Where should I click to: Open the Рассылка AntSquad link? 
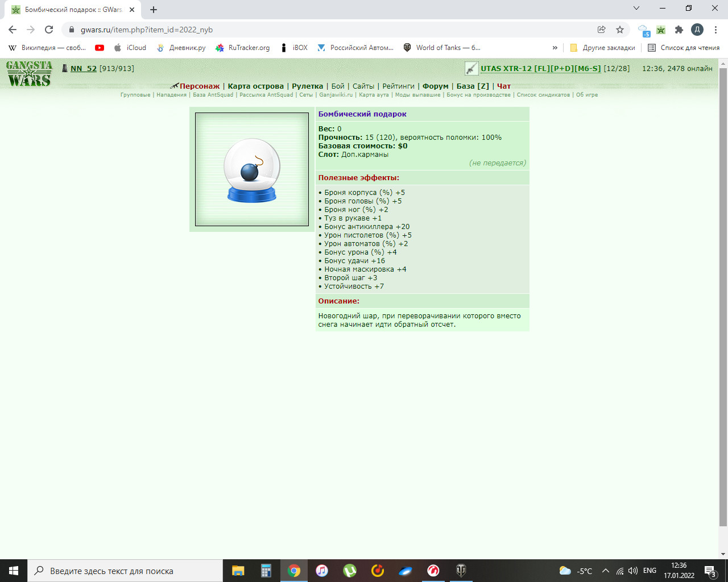pyautogui.click(x=266, y=95)
